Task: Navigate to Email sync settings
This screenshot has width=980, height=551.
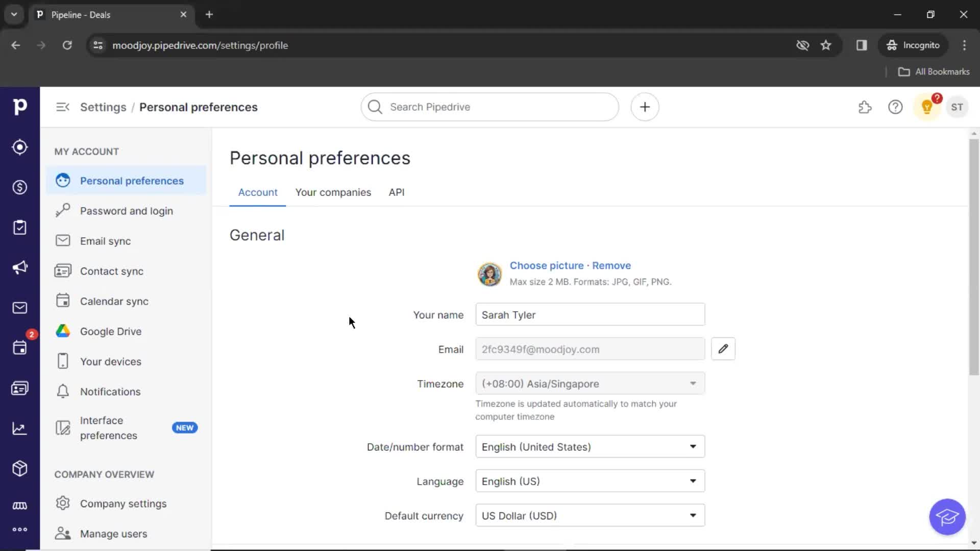Action: click(105, 241)
